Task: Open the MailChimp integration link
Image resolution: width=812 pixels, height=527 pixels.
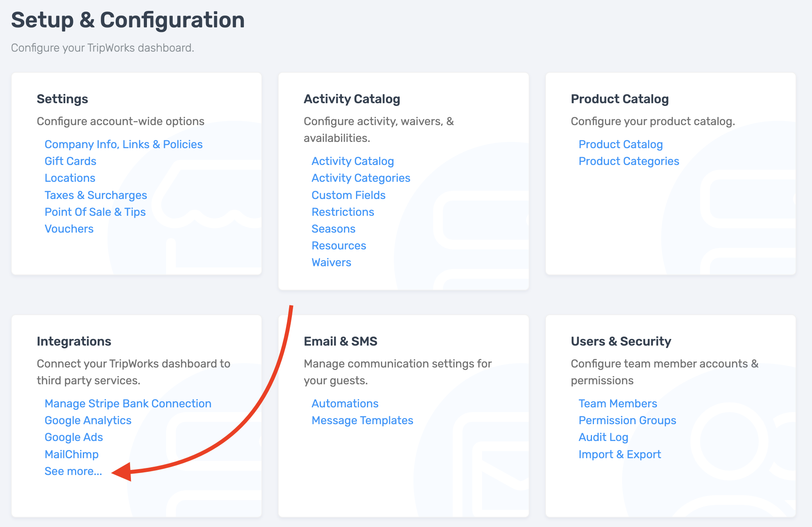Action: point(72,454)
